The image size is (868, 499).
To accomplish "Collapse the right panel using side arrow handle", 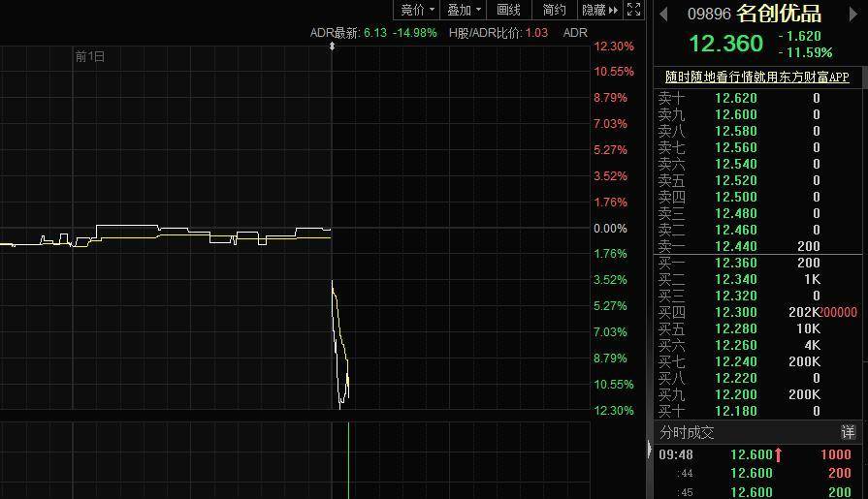I will click(649, 449).
